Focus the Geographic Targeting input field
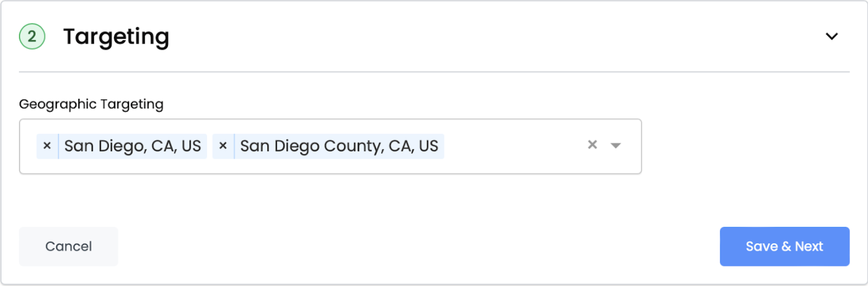Image resolution: width=868 pixels, height=286 pixels. pos(512,147)
